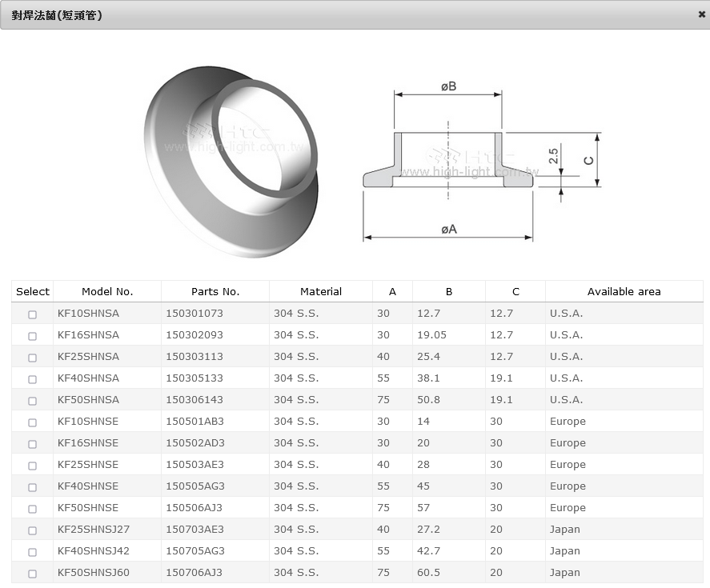Toggle the checkbox for KF40SHNSE
710x588 pixels.
33,487
